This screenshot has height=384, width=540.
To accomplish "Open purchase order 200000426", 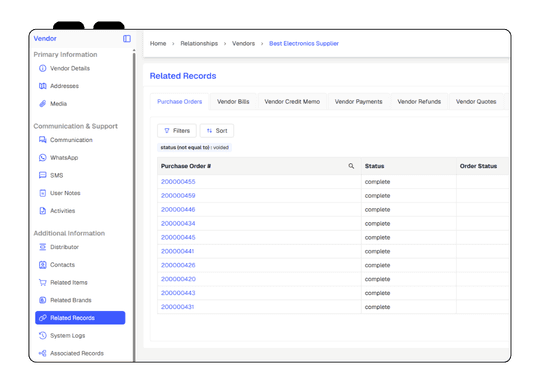I will [x=178, y=265].
